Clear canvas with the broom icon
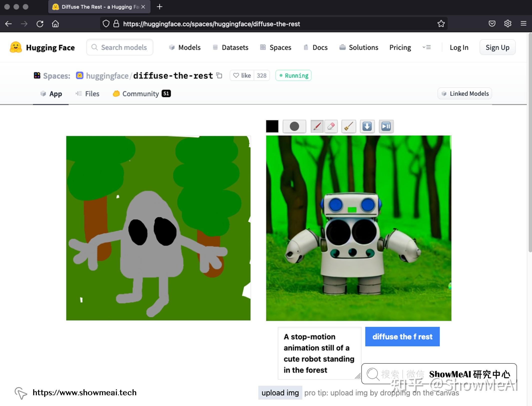 pos(349,126)
